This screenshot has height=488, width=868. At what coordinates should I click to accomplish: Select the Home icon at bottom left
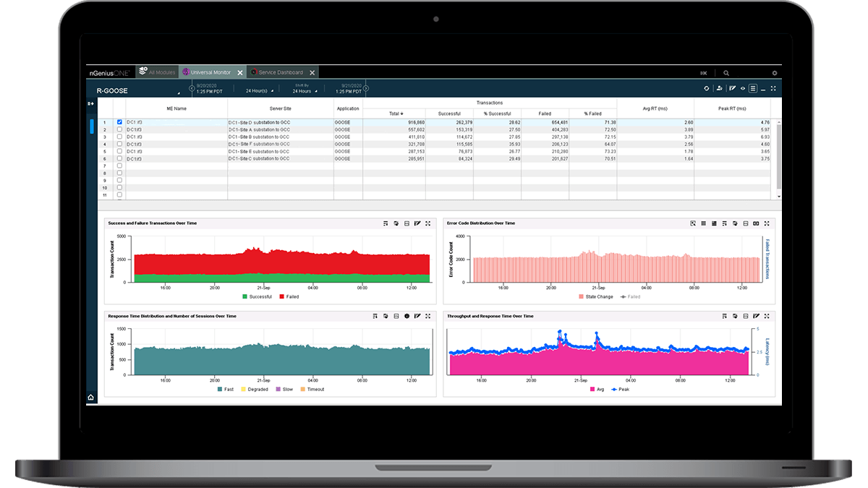(90, 396)
